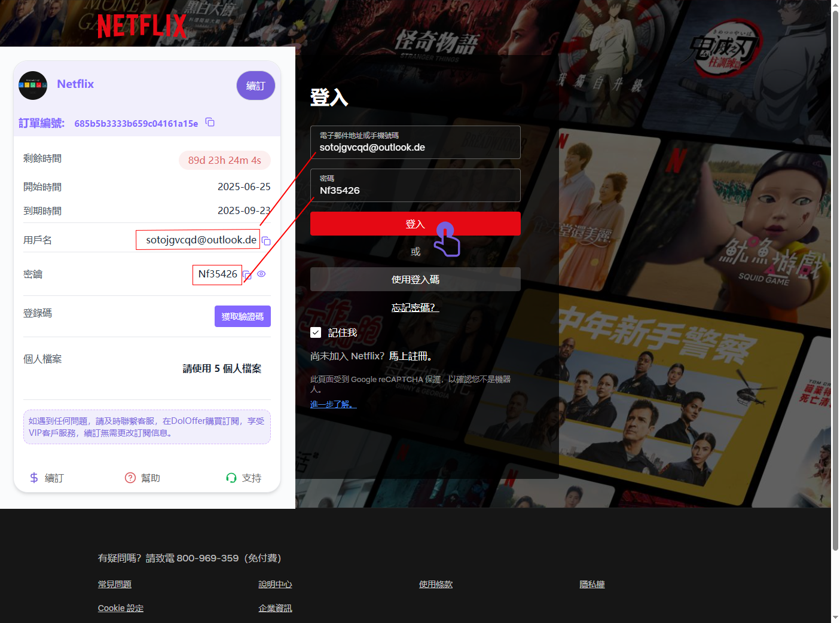Click the dashed-border customer service notice
Image resolution: width=840 pixels, height=623 pixels.
click(147, 427)
